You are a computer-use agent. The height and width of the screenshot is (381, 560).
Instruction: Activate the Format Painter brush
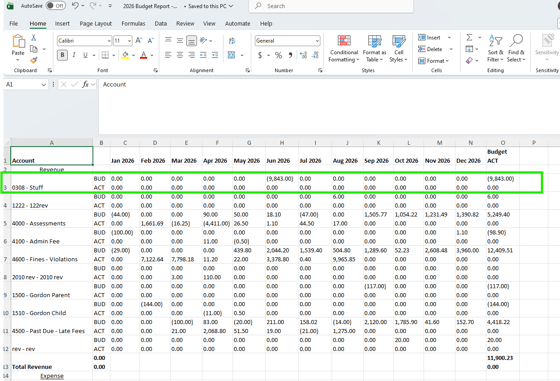coord(34,60)
